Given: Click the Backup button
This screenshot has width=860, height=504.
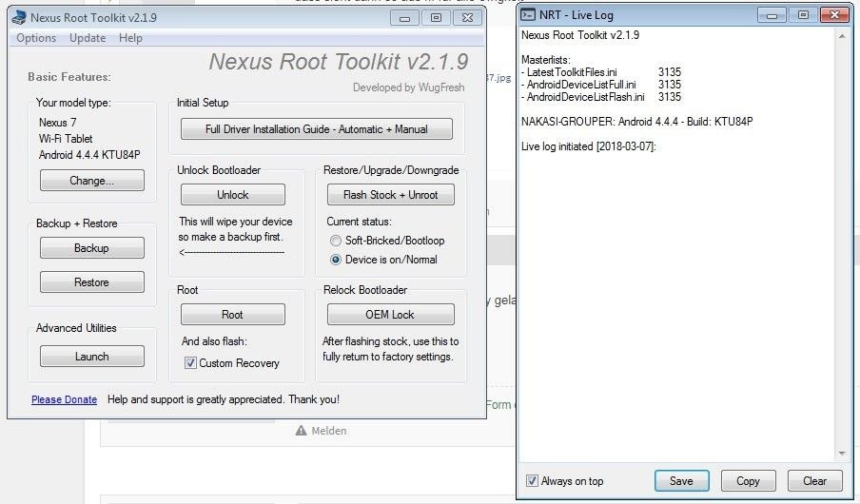Looking at the screenshot, I should 91,248.
